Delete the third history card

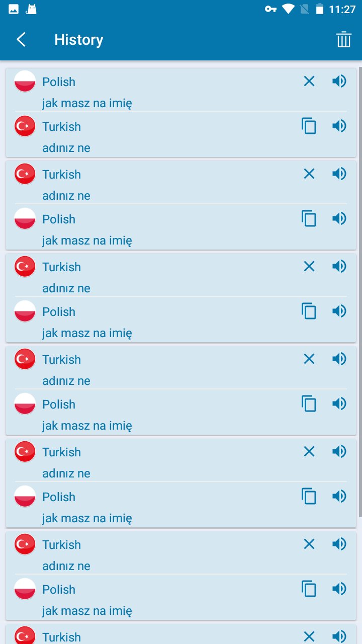(309, 266)
